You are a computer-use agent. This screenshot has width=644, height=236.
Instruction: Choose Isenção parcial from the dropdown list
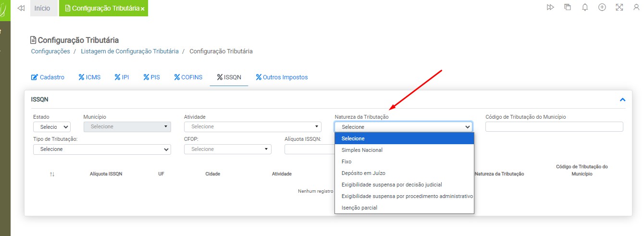click(x=359, y=208)
